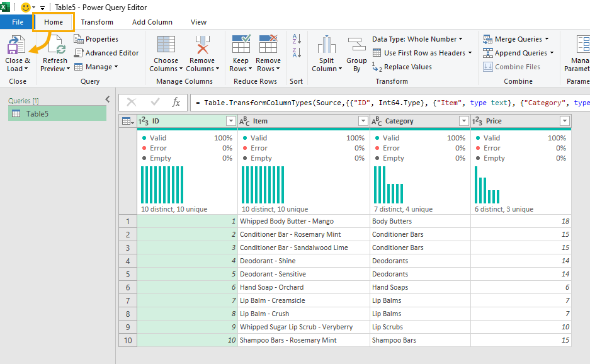Expand the Refresh Preview dropdown arrow
The height and width of the screenshot is (364, 590).
(68, 69)
